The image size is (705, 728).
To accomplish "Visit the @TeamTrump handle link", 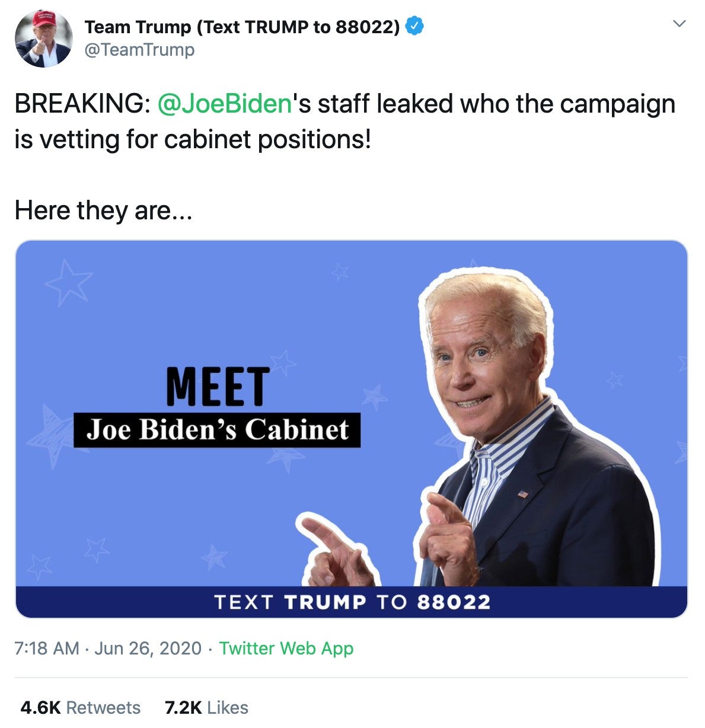I will coord(139,50).
